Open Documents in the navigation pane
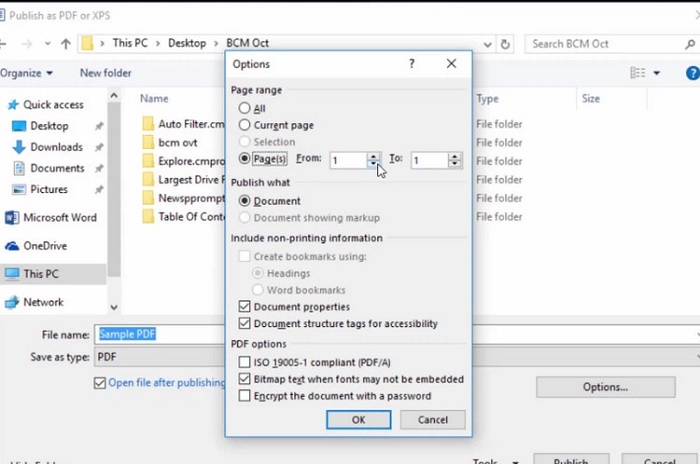Image resolution: width=700 pixels, height=464 pixels. [48, 168]
